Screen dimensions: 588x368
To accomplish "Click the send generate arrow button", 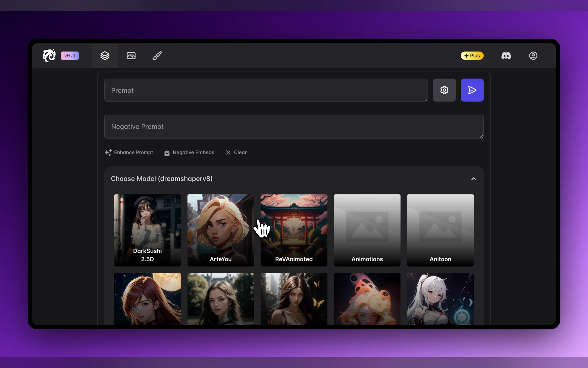I will coord(472,90).
